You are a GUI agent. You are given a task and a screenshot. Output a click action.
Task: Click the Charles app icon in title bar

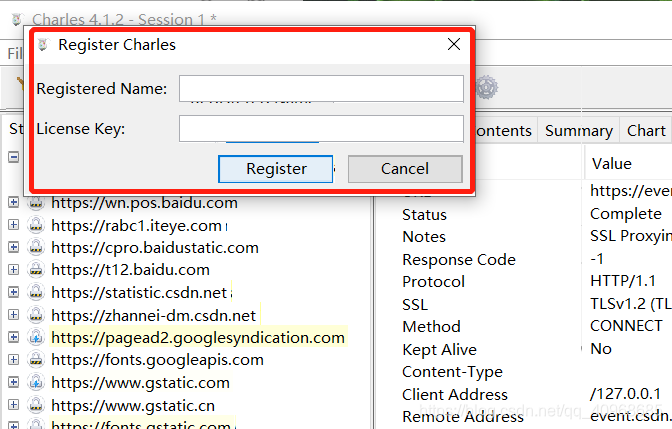tap(17, 20)
